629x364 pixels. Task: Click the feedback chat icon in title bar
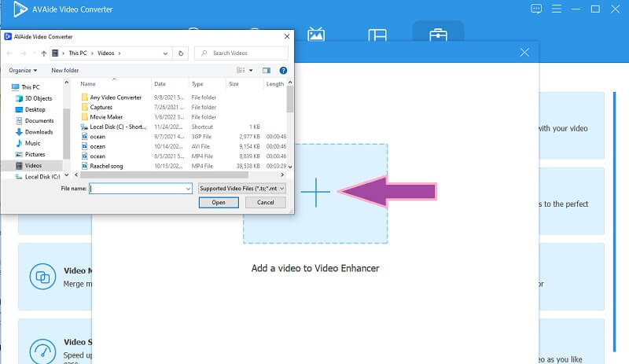[536, 9]
